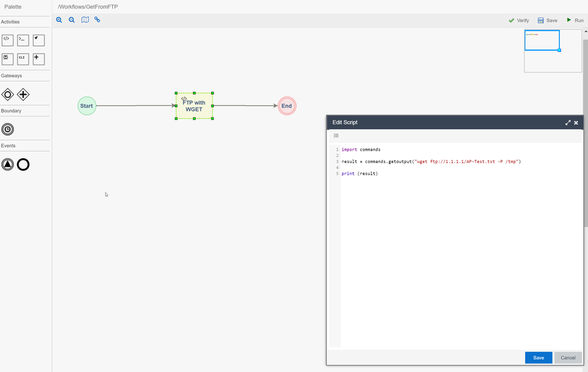The width and height of the screenshot is (588, 372).
Task: Zoom in on the workflow canvas
Action: coord(59,20)
